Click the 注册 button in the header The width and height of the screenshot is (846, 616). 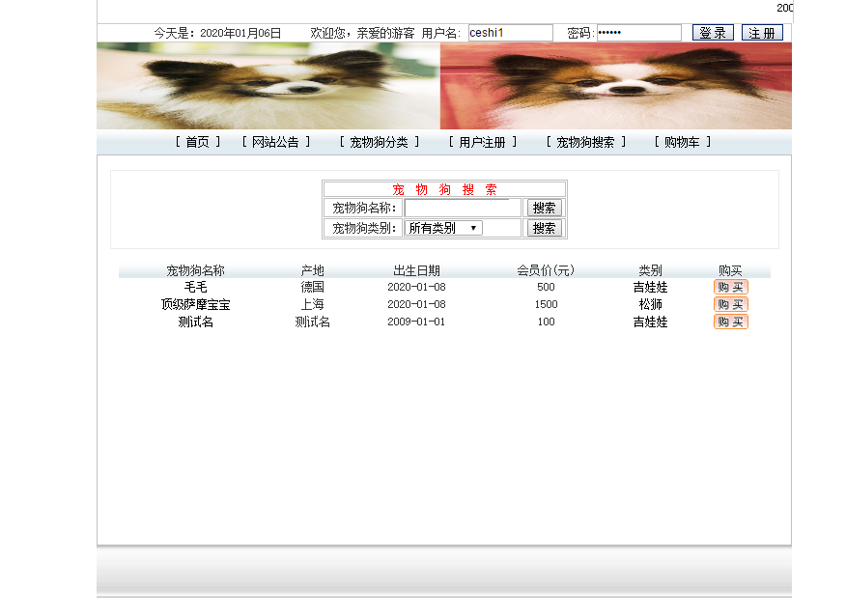tap(762, 33)
